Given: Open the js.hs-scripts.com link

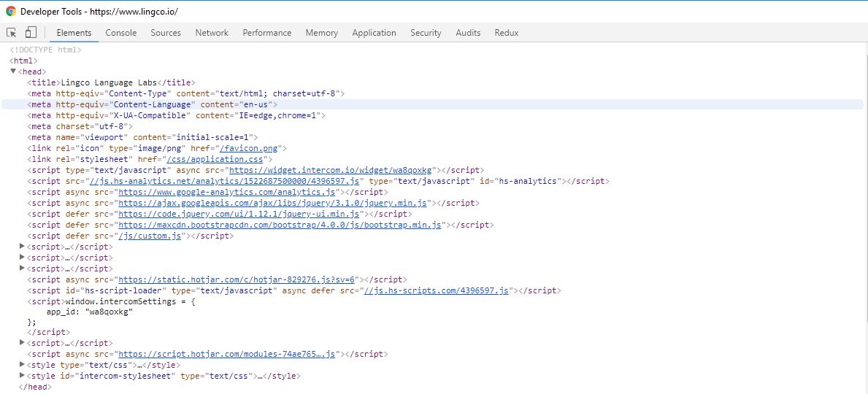Looking at the screenshot, I should (x=436, y=290).
